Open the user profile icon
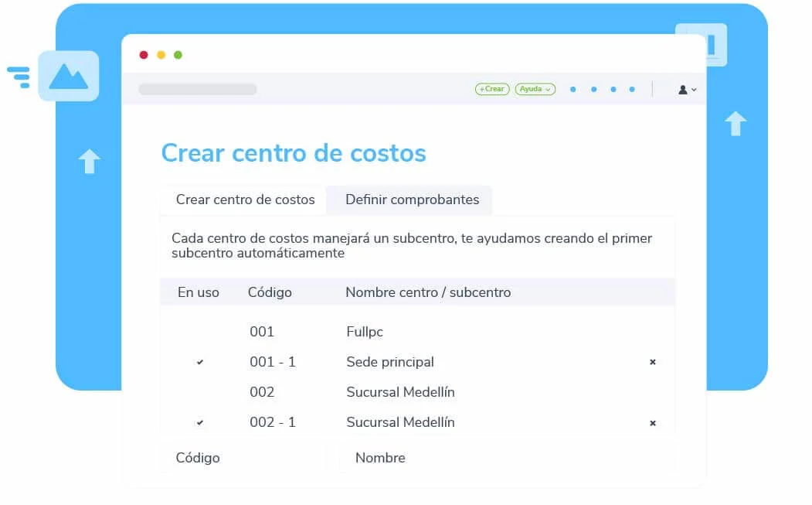 684,89
